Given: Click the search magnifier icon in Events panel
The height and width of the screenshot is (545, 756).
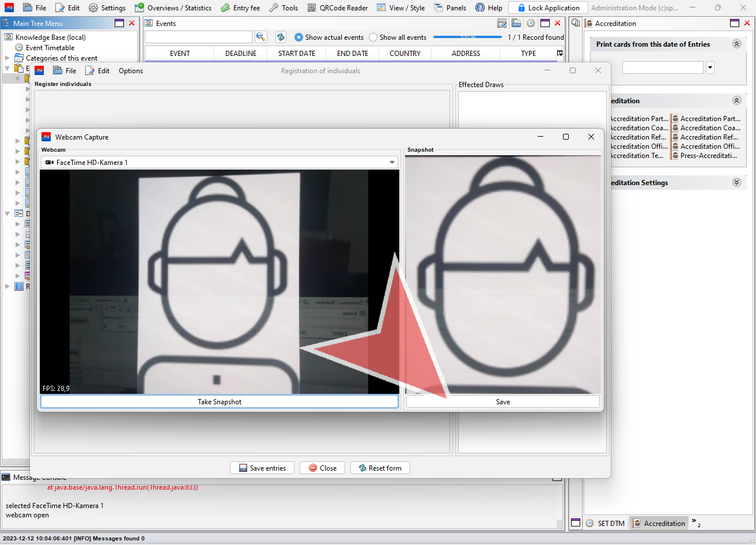Looking at the screenshot, I should [261, 37].
